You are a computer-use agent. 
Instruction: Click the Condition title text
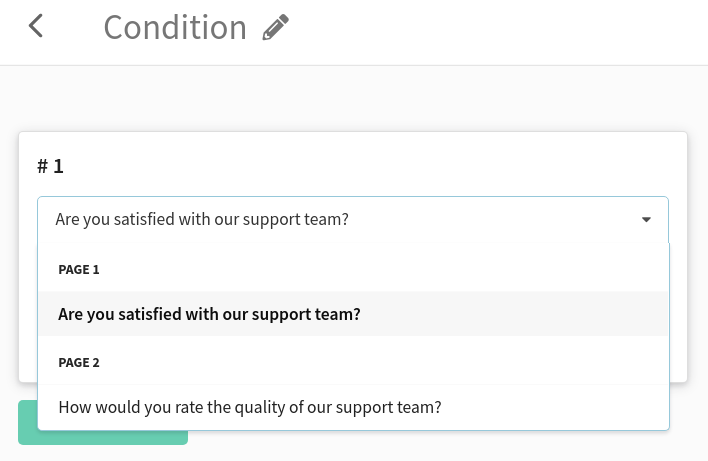pyautogui.click(x=175, y=28)
